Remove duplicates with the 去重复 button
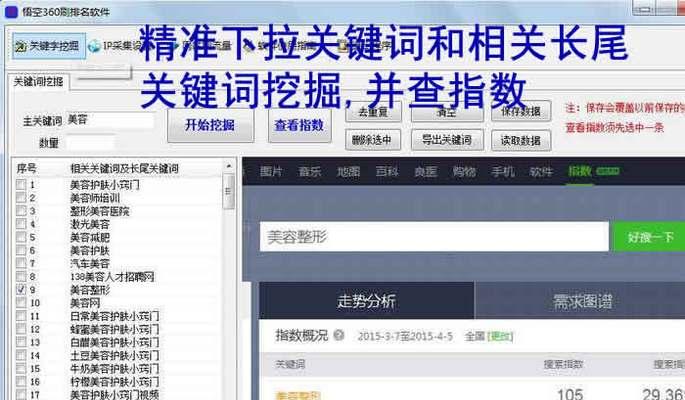The height and width of the screenshot is (400, 685). point(373,112)
